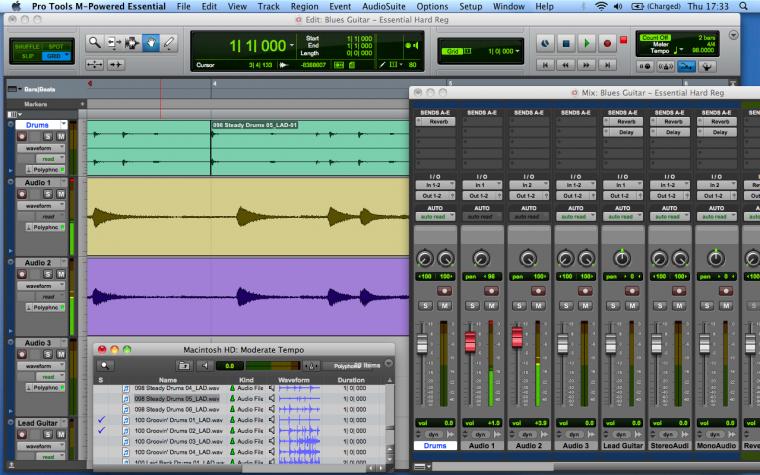
Task: Click the Audio 1 red volume fader
Action: [470, 342]
